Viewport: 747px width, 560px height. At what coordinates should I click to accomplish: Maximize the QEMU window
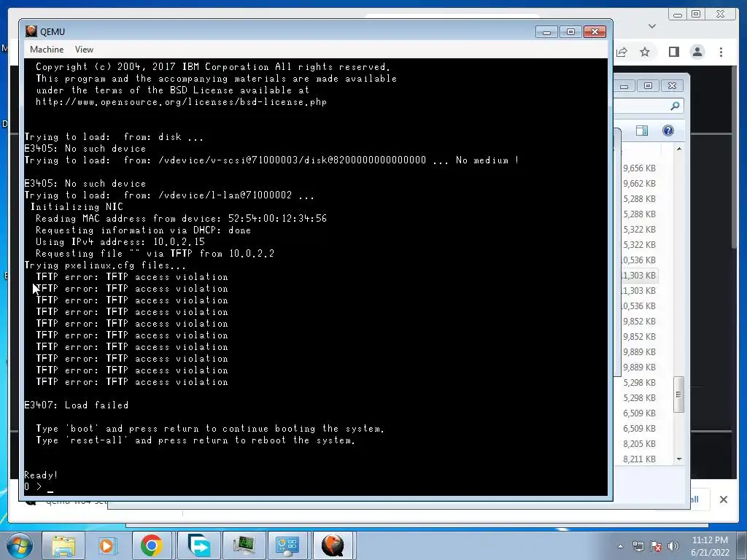[570, 32]
